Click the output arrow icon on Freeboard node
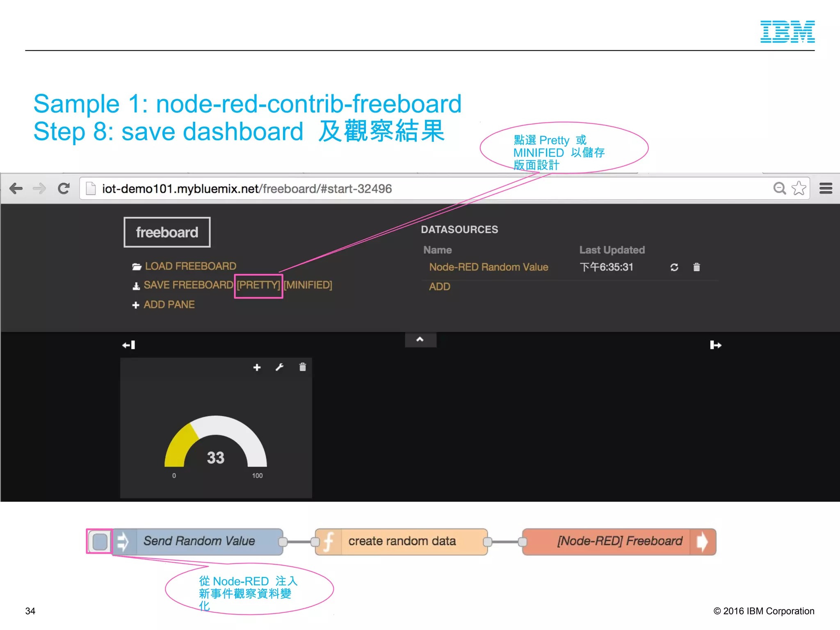Screen dimensions: 840x630 [x=702, y=542]
